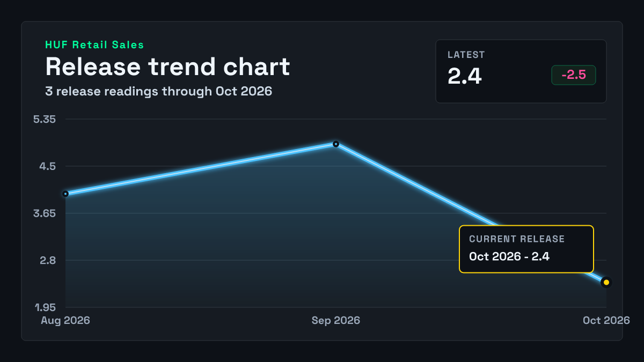644x362 pixels.
Task: Click the HUF Retail Sales label
Action: [94, 45]
